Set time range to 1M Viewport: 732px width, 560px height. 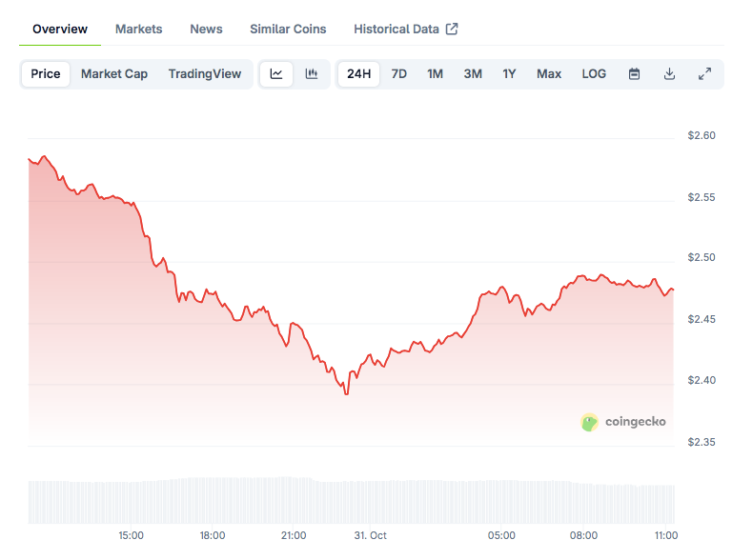pyautogui.click(x=435, y=74)
